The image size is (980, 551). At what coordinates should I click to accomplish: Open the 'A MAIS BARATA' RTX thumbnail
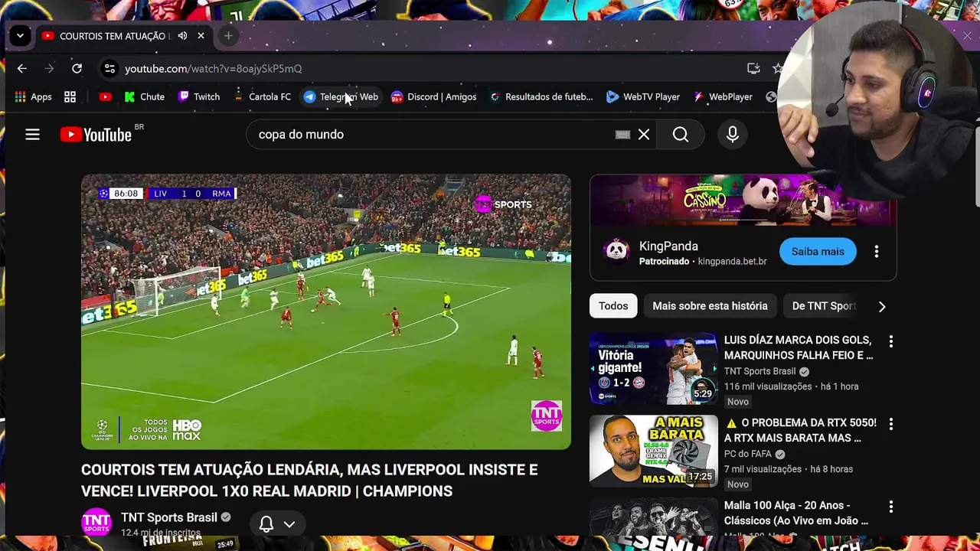coord(654,451)
